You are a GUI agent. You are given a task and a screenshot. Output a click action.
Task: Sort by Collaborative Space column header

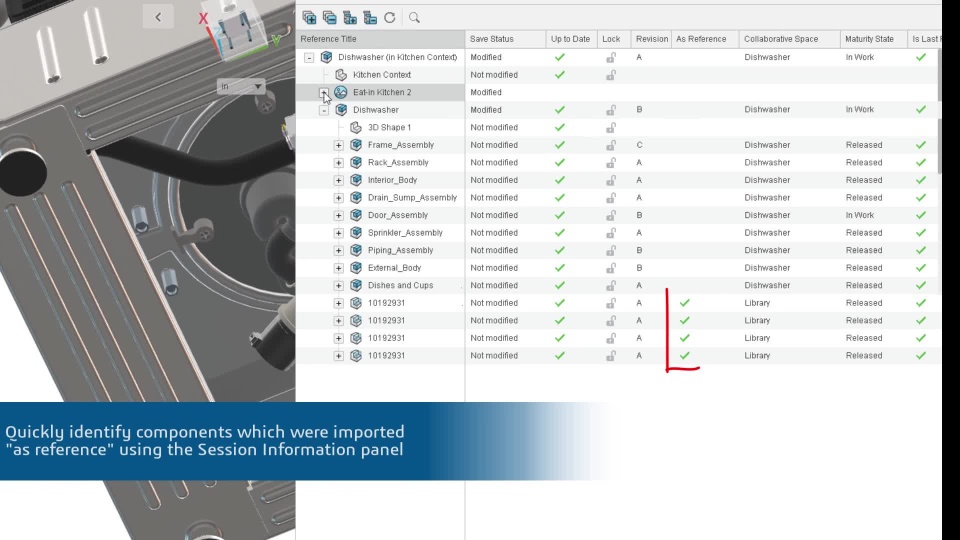(x=790, y=39)
